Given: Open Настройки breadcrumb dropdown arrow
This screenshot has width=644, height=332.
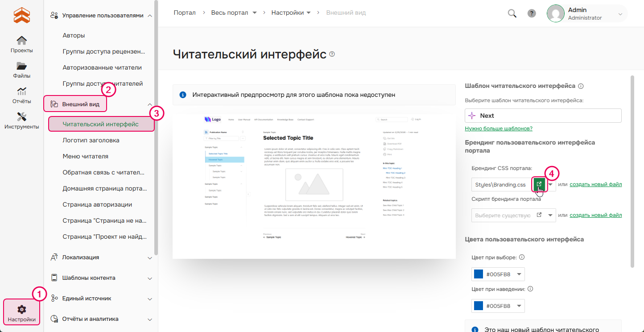Looking at the screenshot, I should (309, 13).
